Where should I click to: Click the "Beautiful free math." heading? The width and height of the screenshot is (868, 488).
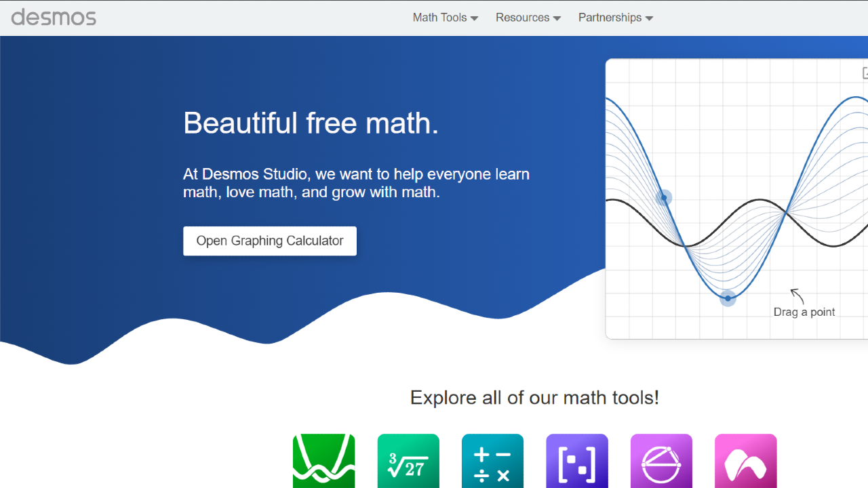point(311,123)
